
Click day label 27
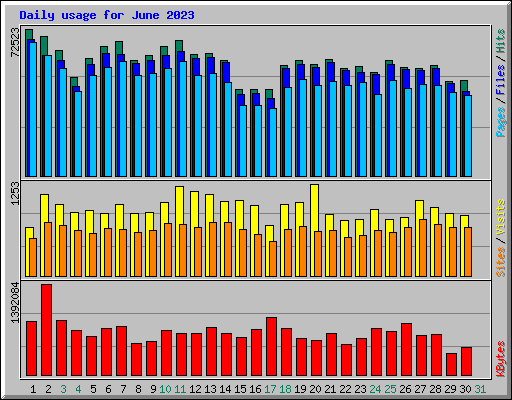(420, 389)
